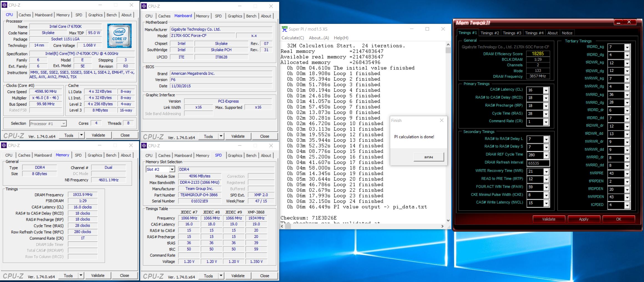The height and width of the screenshot is (282, 644).
Task: Click Close in the CPU-Z Mainboard window
Action: 264,136
